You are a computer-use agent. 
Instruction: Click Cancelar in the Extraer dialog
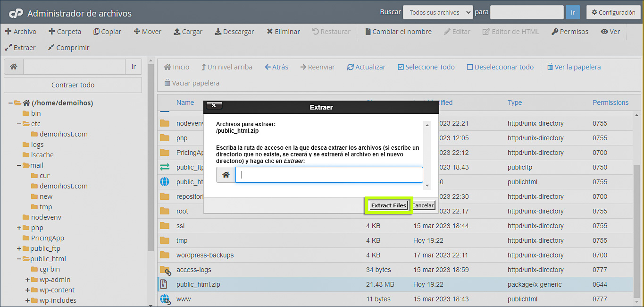coord(423,205)
